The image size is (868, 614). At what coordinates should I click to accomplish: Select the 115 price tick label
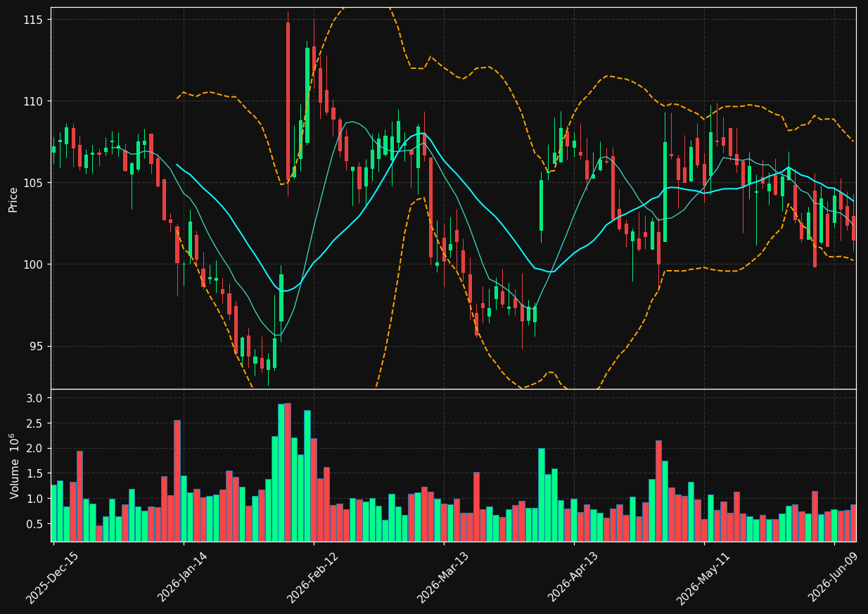click(x=32, y=20)
